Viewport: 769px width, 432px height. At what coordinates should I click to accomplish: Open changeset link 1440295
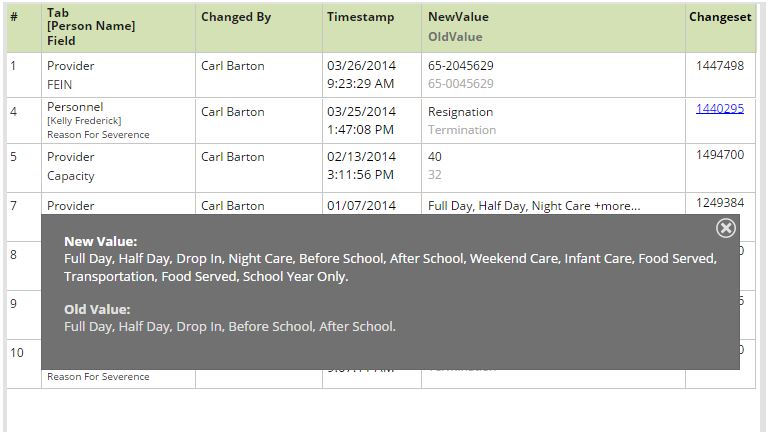(719, 108)
